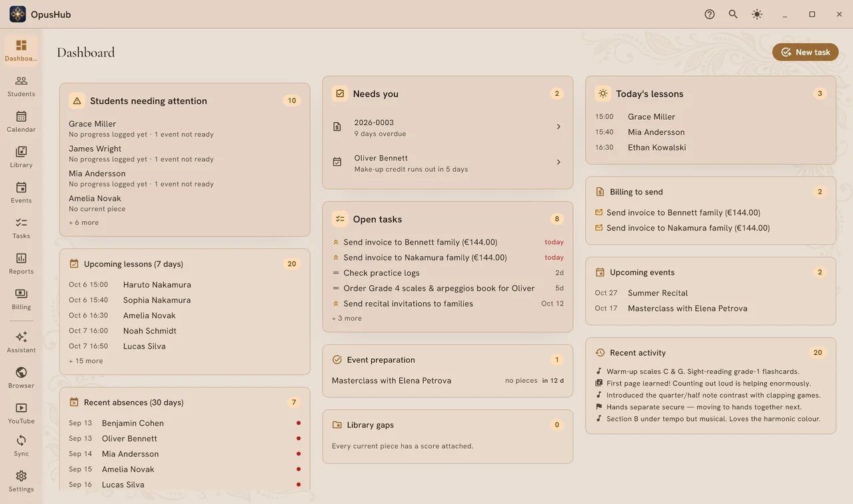The image size is (853, 504).
Task: Open the Tasks sidebar icon
Action: [x=21, y=228]
